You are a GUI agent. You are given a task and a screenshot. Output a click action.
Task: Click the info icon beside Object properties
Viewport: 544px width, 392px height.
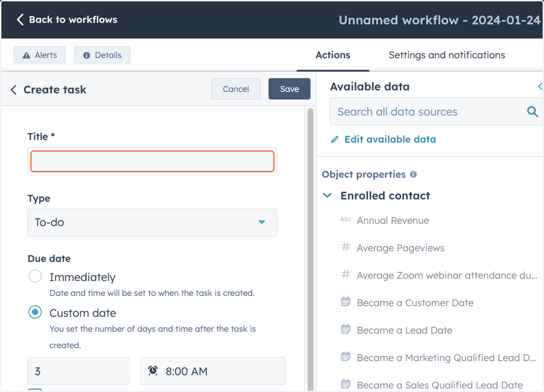[413, 174]
